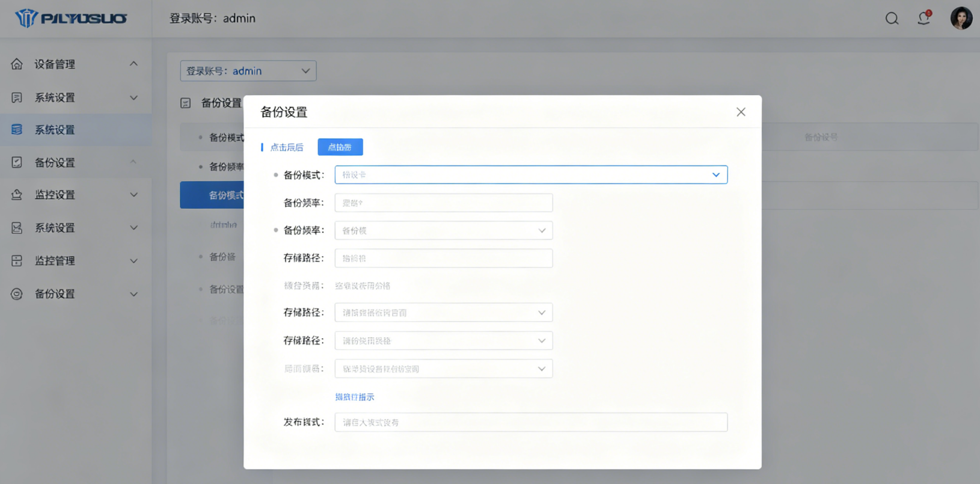Click the top-right tab in the background page

point(821,137)
